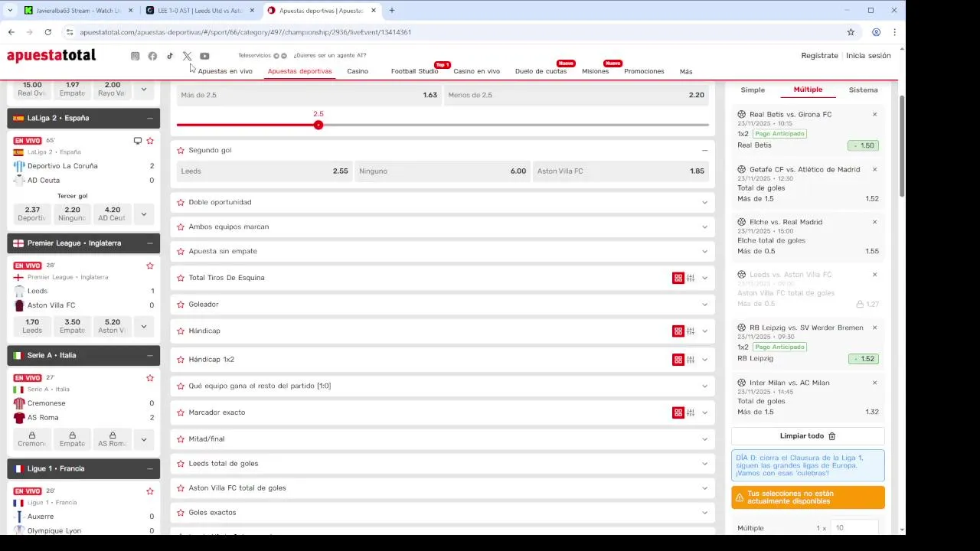980x551 pixels.
Task: Click live stream monitor icon for Deportivo match
Action: click(x=138, y=141)
